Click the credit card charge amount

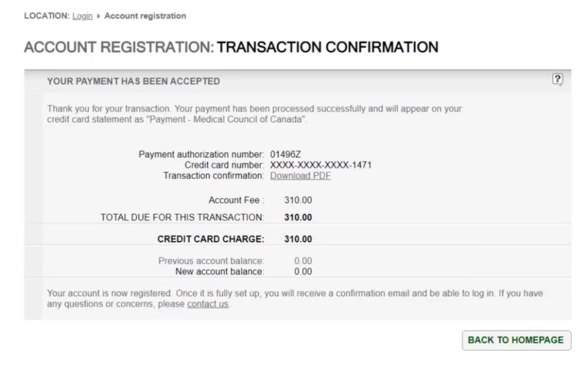[x=298, y=239]
